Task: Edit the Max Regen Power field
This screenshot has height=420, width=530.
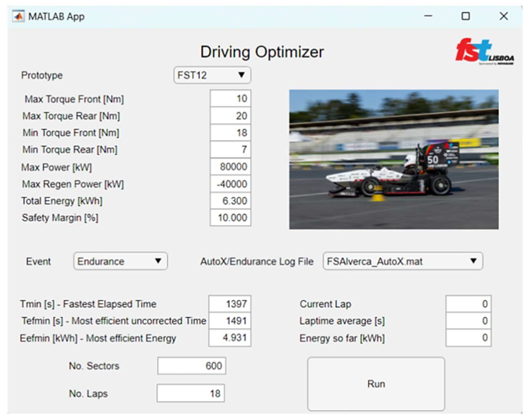Action: pos(230,184)
